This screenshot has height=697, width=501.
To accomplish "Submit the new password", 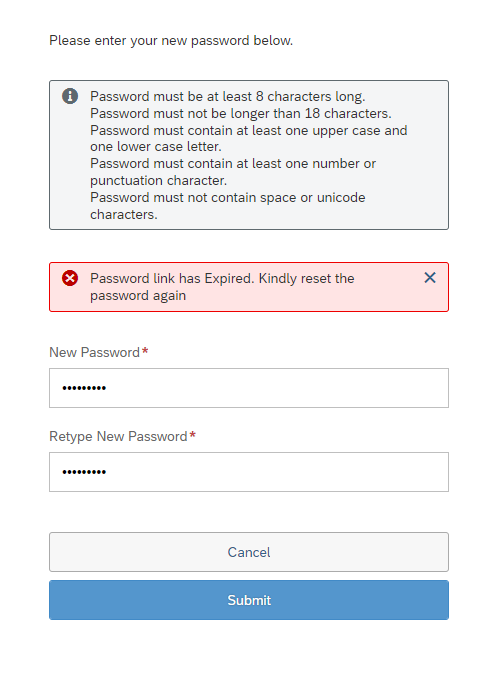I will pyautogui.click(x=249, y=600).
